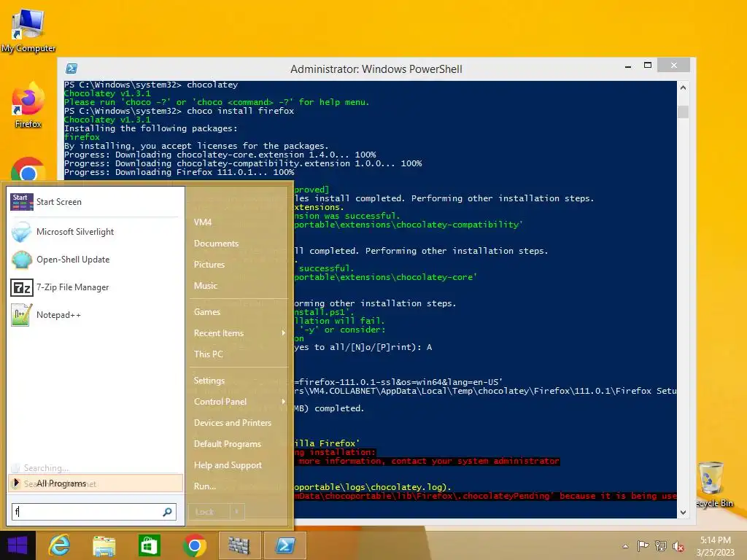
Task: Open Settings from Start menu
Action: (209, 381)
